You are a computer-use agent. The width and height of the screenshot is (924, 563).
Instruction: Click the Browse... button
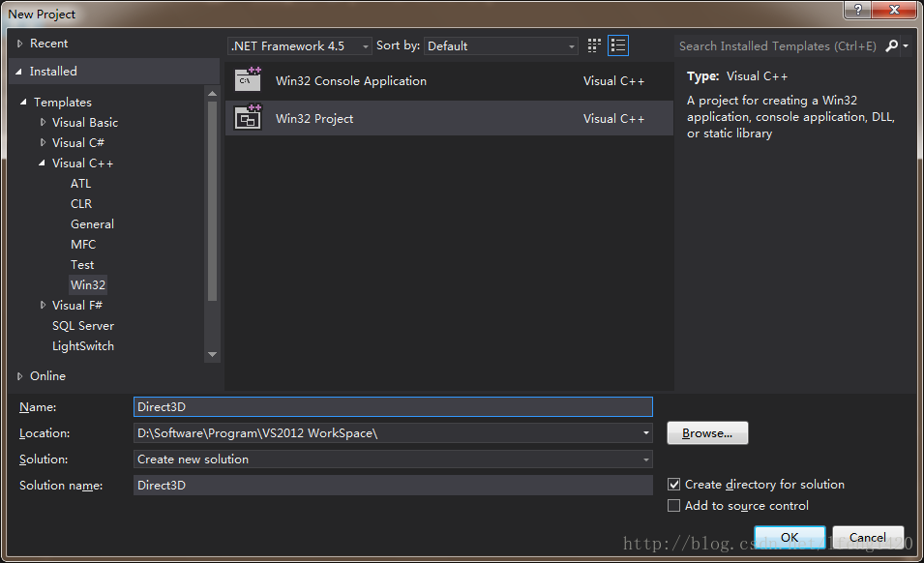(x=707, y=432)
